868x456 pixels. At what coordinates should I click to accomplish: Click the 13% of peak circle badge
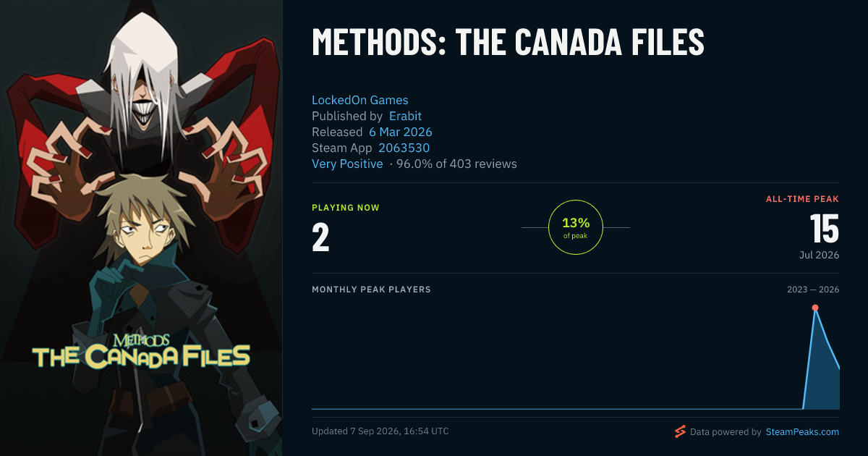click(576, 227)
